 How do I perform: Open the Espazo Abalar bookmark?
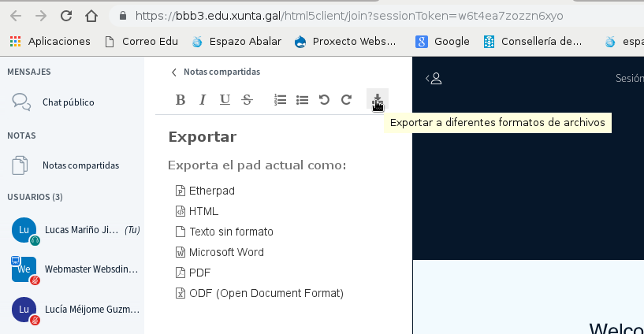click(237, 42)
